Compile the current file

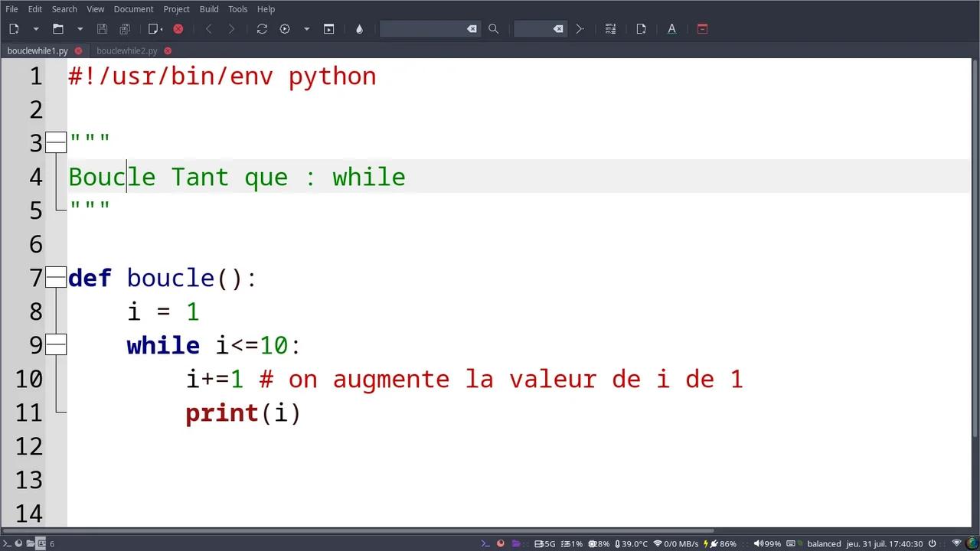(x=262, y=28)
